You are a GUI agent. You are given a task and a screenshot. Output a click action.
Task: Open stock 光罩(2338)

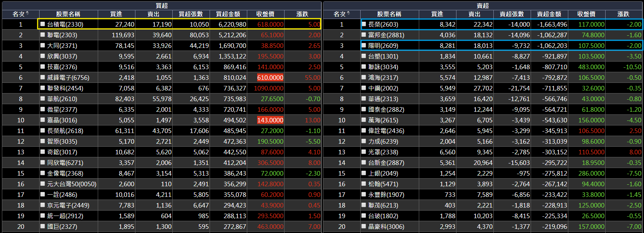(x=383, y=152)
